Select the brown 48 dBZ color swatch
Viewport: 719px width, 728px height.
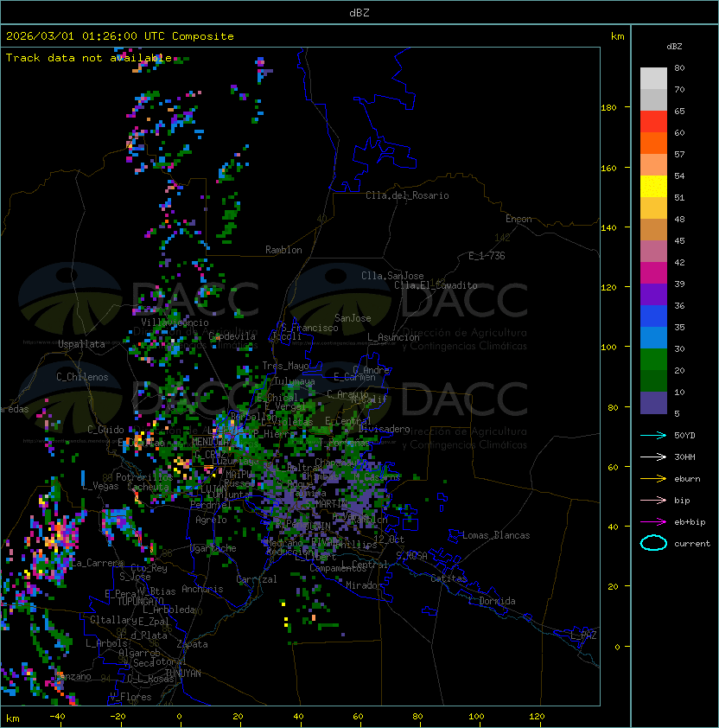coord(653,229)
